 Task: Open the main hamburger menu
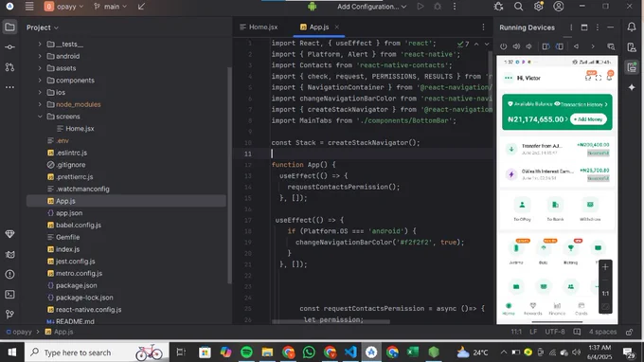tap(29, 7)
